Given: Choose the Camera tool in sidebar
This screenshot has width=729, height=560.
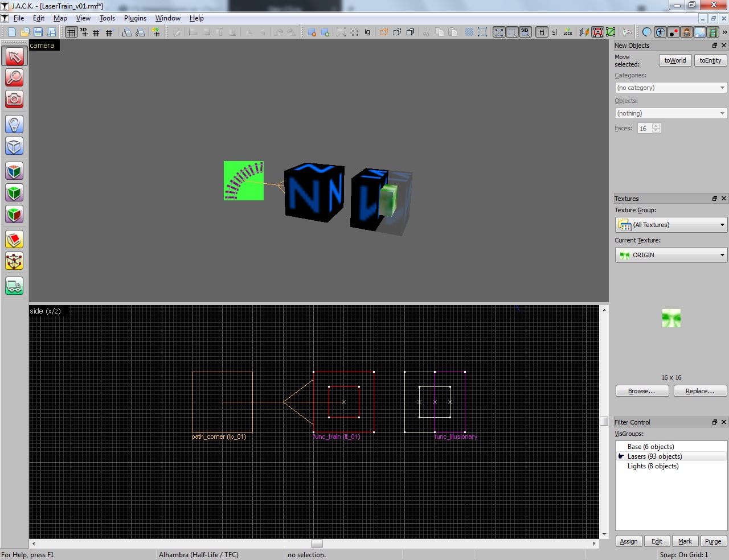Looking at the screenshot, I should 14,99.
